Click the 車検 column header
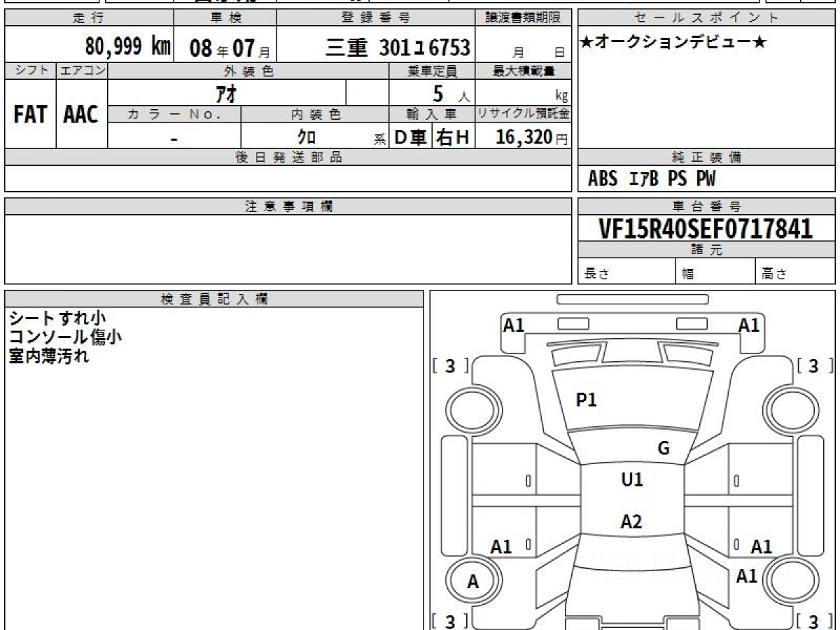The image size is (840, 630). (225, 19)
